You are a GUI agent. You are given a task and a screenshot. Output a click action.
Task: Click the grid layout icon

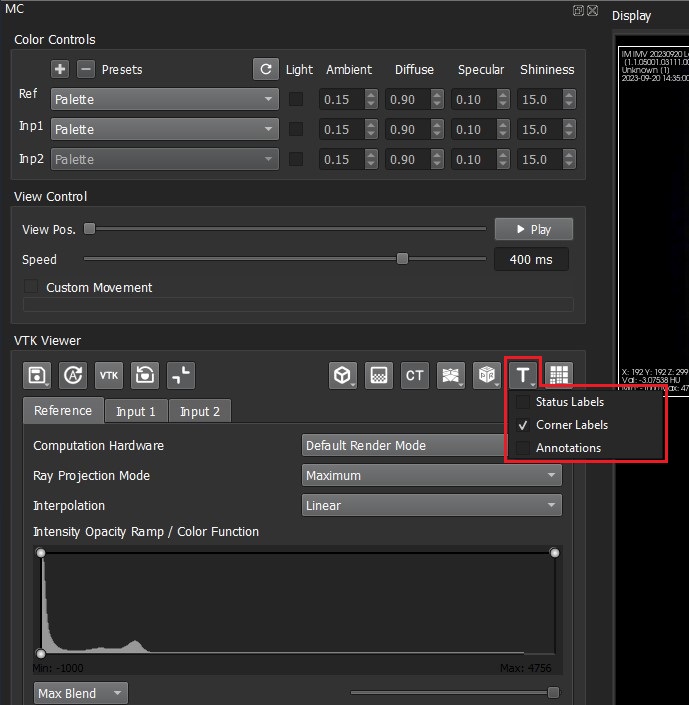[x=559, y=375]
